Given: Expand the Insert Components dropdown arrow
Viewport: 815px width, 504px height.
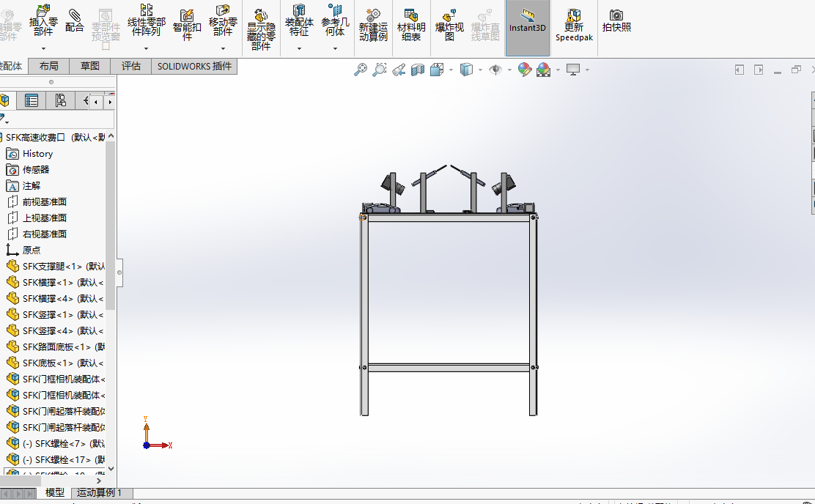Looking at the screenshot, I should 43,49.
